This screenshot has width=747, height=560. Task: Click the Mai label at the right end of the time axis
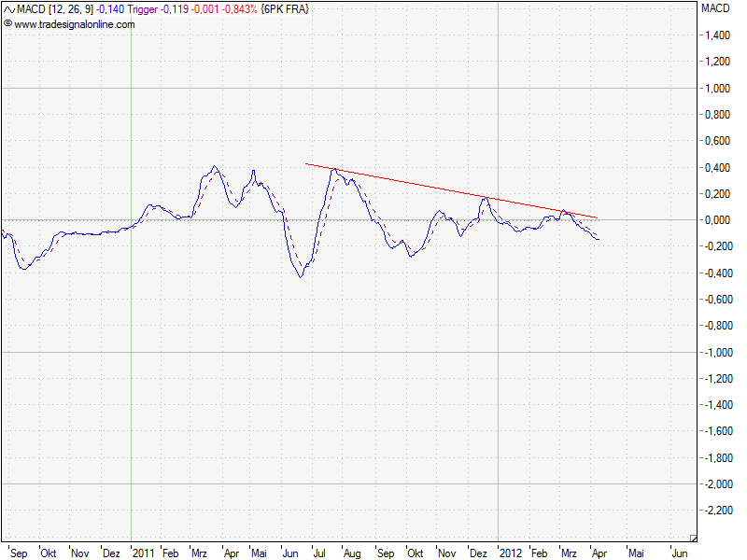636,553
